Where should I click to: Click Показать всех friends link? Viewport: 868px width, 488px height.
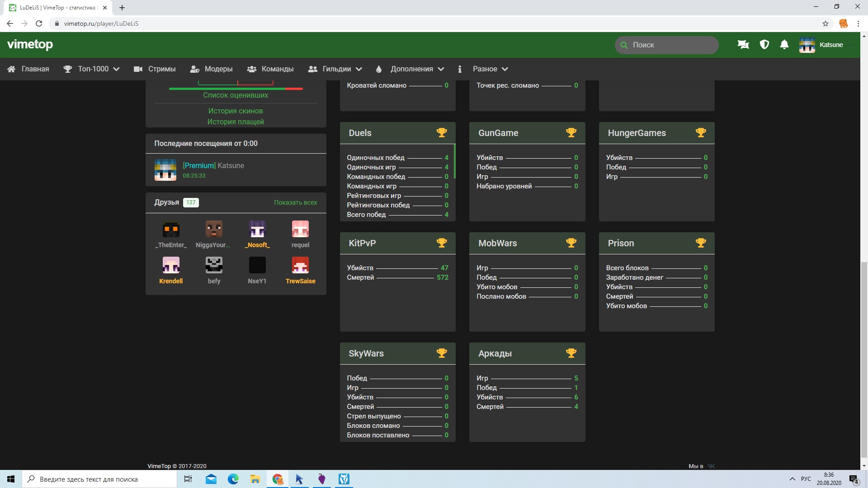[x=295, y=202]
